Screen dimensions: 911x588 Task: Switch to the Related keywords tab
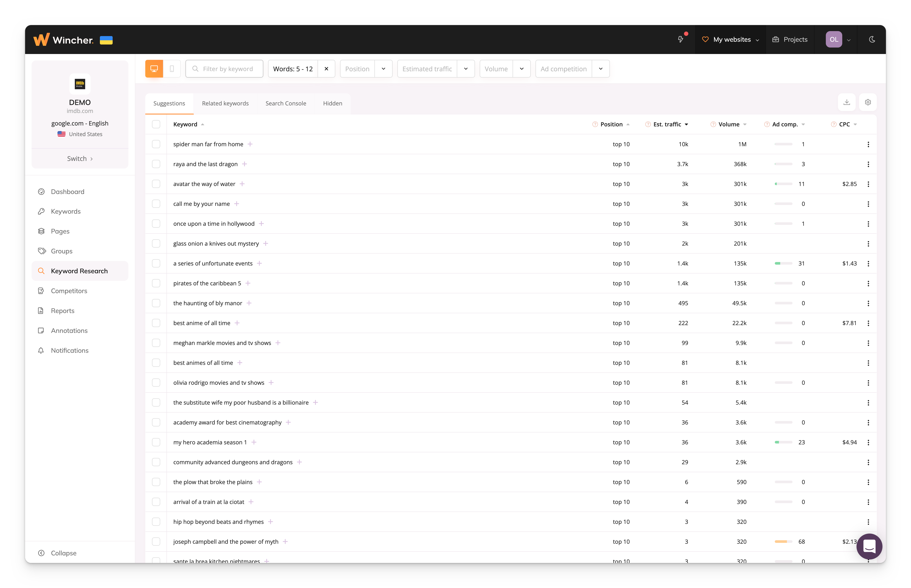pos(225,103)
